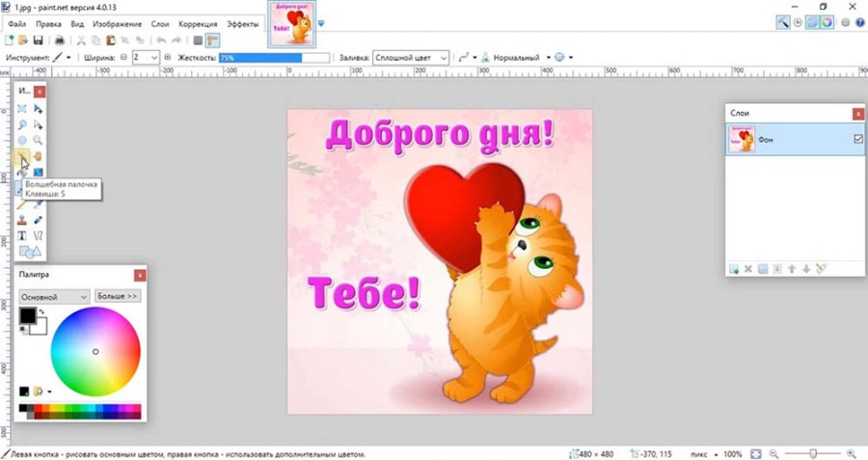Create a new image file
The width and height of the screenshot is (868, 460).
pos(9,41)
